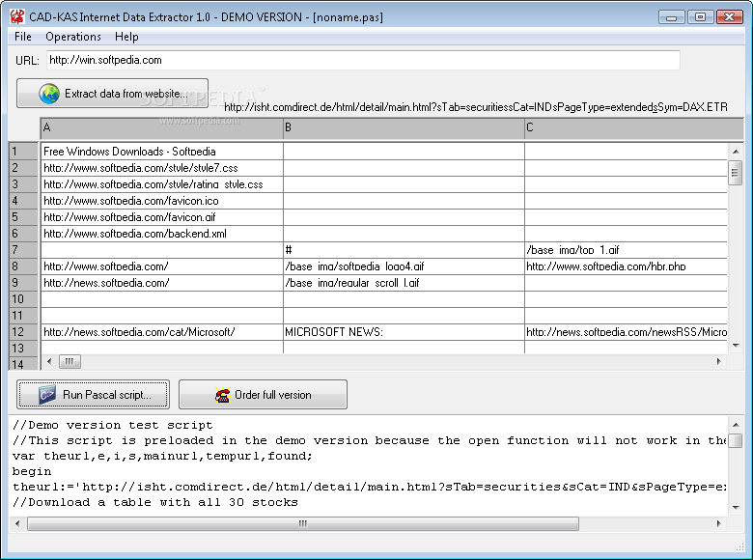753x560 pixels.
Task: Click script editor's scroll left arrow
Action: point(17,523)
